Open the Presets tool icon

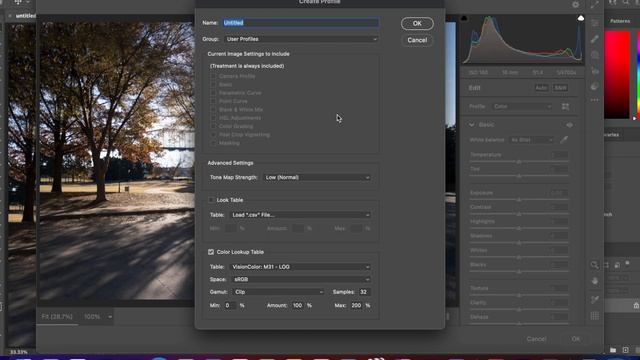tap(595, 86)
